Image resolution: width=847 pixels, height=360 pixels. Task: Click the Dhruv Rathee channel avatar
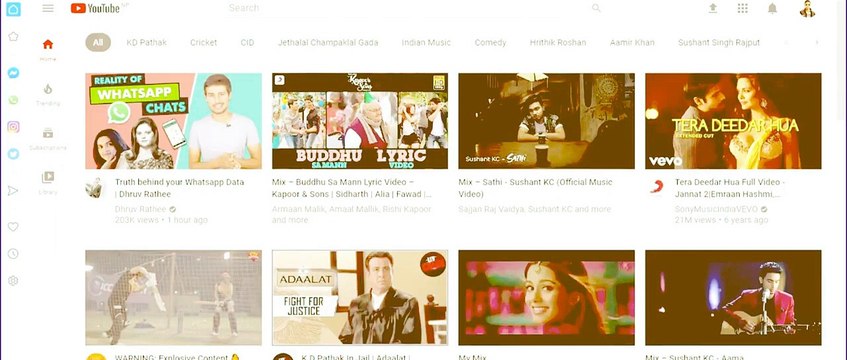(94, 188)
